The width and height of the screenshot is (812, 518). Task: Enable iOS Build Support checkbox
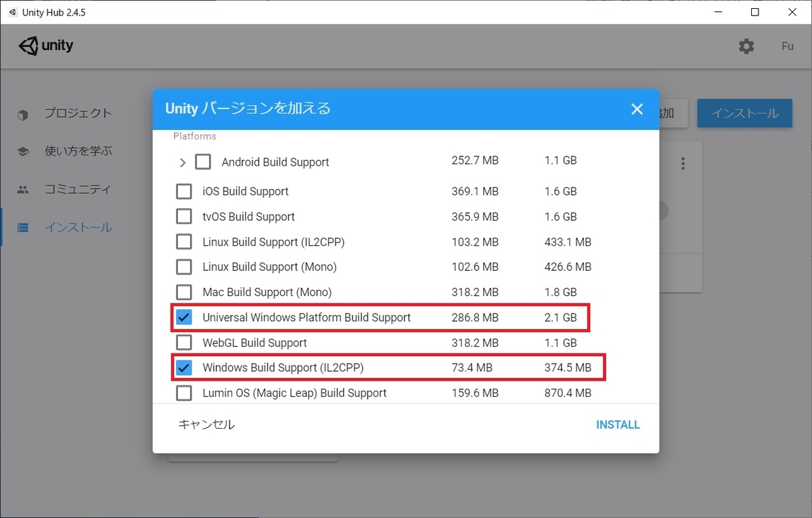coord(184,192)
